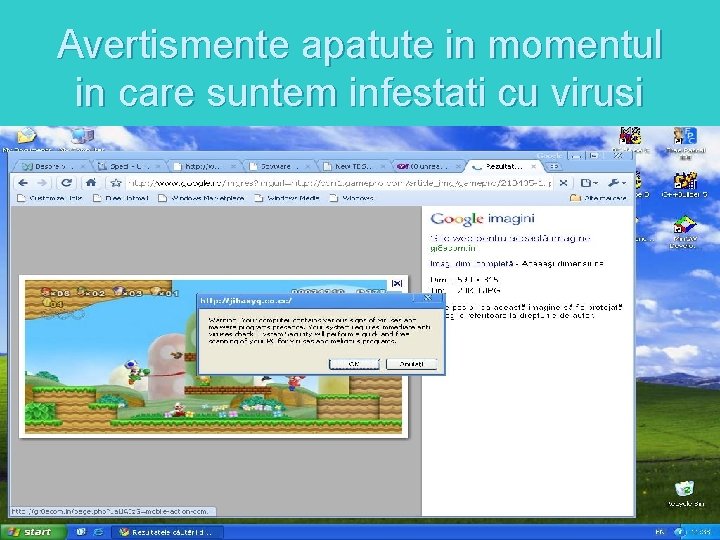Open the 'Windows Media' bookmark

pos(287,198)
